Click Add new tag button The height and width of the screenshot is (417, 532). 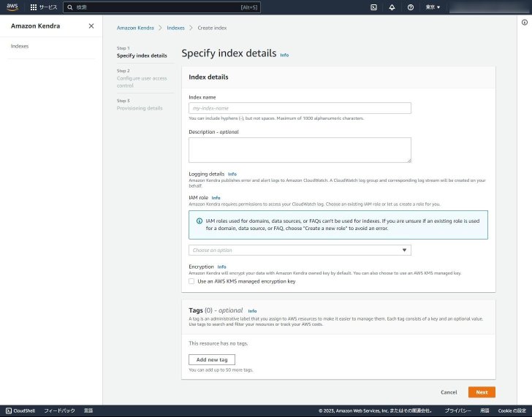pyautogui.click(x=212, y=360)
